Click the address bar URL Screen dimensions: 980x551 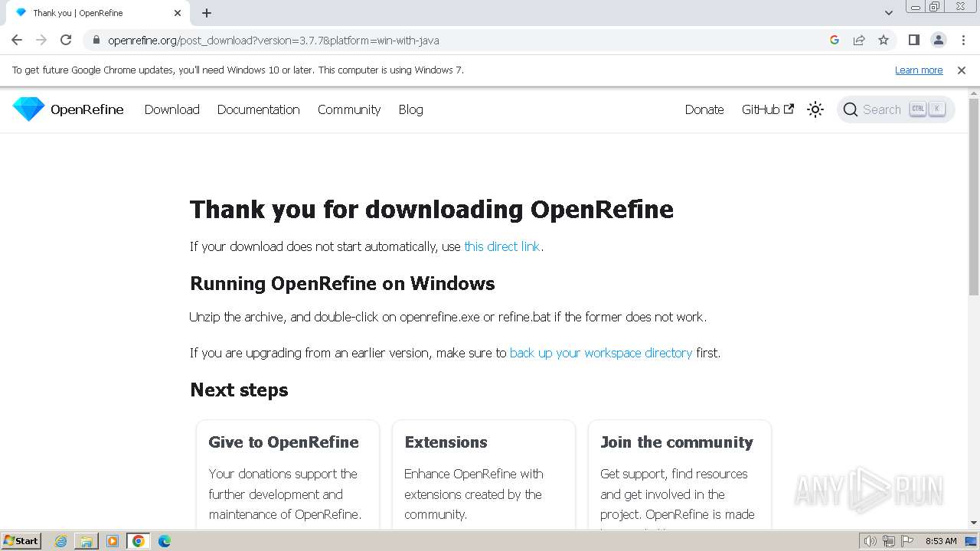(273, 41)
